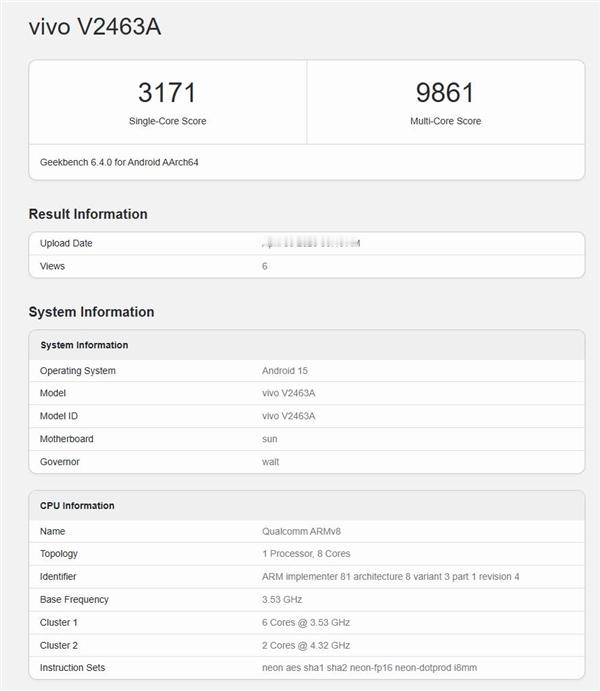600x691 pixels.
Task: Click the Identifier label
Action: pyautogui.click(x=58, y=577)
